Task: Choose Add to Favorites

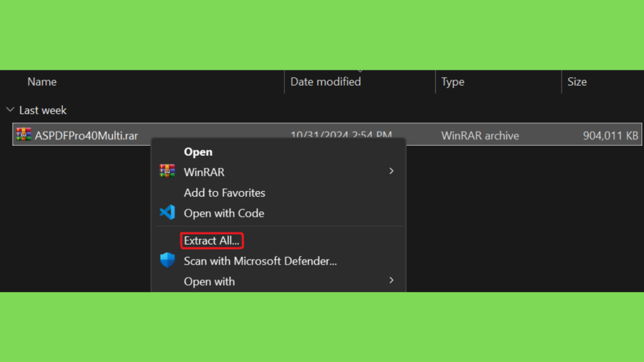Action: click(225, 193)
